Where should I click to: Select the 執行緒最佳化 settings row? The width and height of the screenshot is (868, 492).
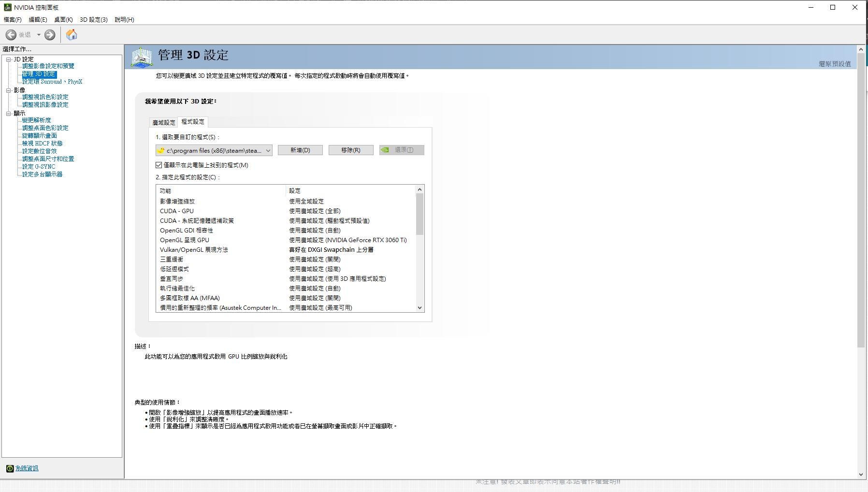286,289
